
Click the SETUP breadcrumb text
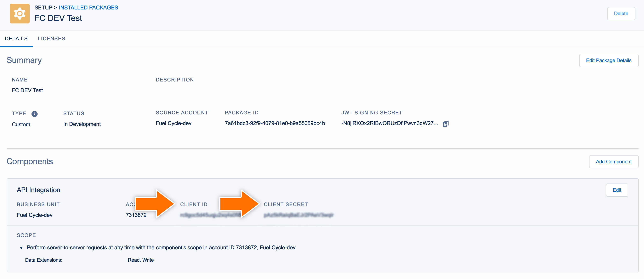pos(43,7)
